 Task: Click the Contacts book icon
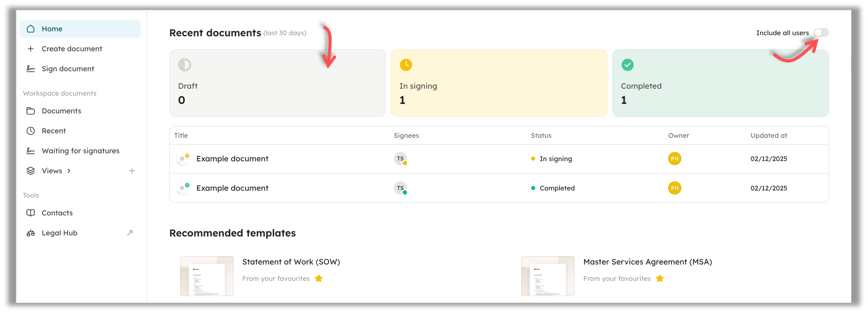(x=31, y=213)
